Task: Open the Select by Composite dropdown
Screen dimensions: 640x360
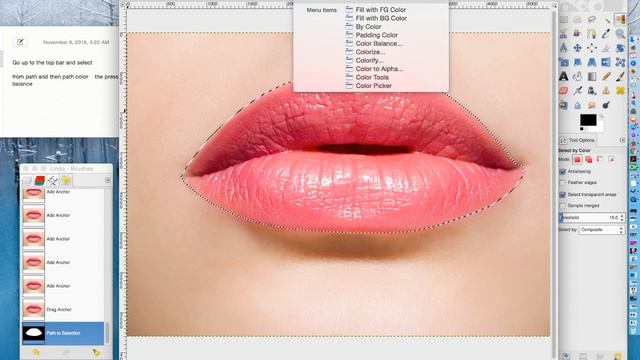Action: pos(601,230)
